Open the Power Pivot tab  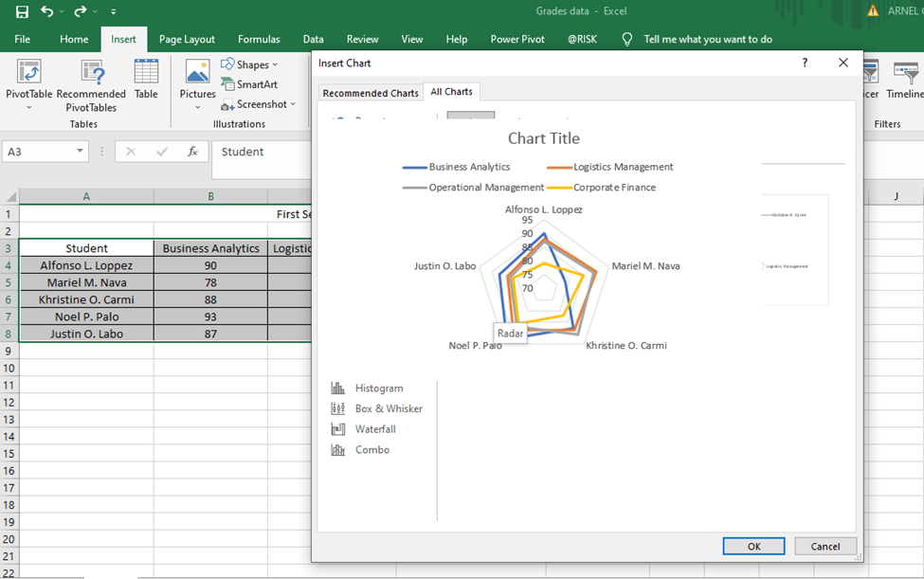click(517, 40)
